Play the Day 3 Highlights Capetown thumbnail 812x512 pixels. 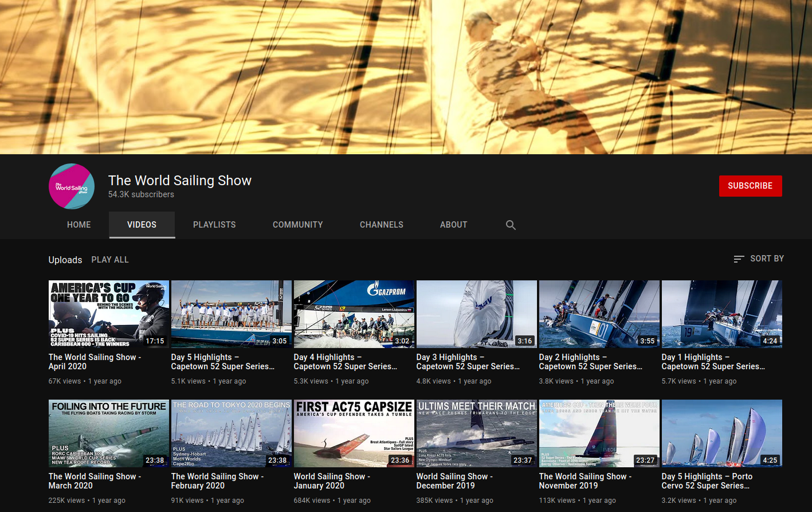click(477, 314)
